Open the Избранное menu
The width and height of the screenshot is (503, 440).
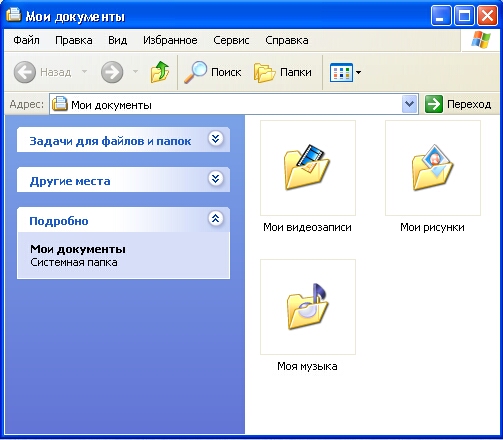tap(170, 40)
